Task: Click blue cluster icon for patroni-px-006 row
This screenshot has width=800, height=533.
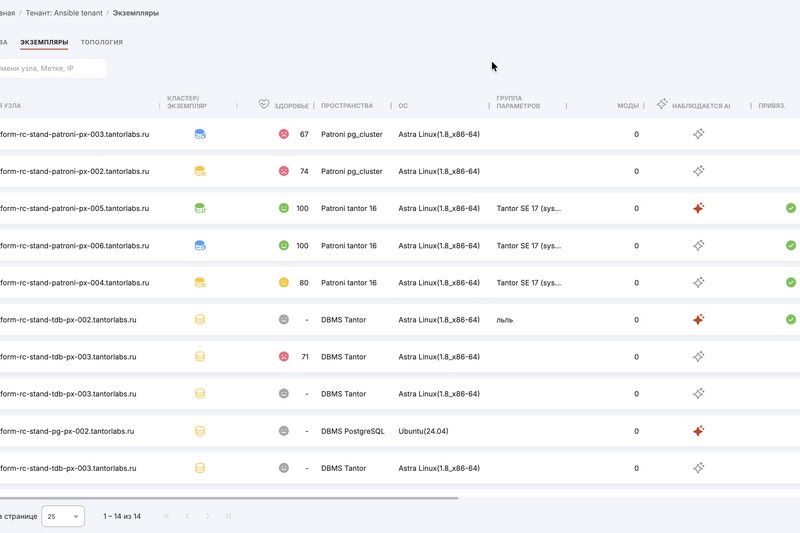Action: pyautogui.click(x=200, y=245)
